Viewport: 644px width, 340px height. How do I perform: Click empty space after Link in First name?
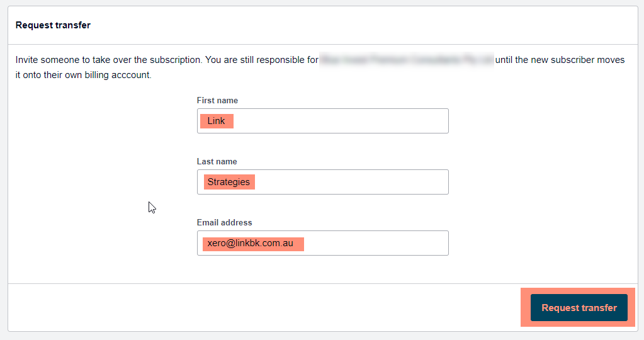tap(341, 121)
